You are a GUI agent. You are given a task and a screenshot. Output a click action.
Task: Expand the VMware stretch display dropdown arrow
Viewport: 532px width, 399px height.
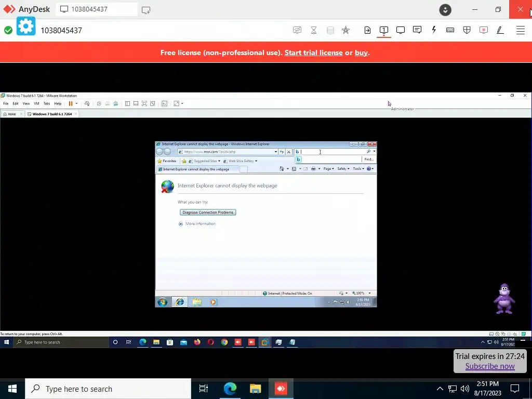coord(182,103)
